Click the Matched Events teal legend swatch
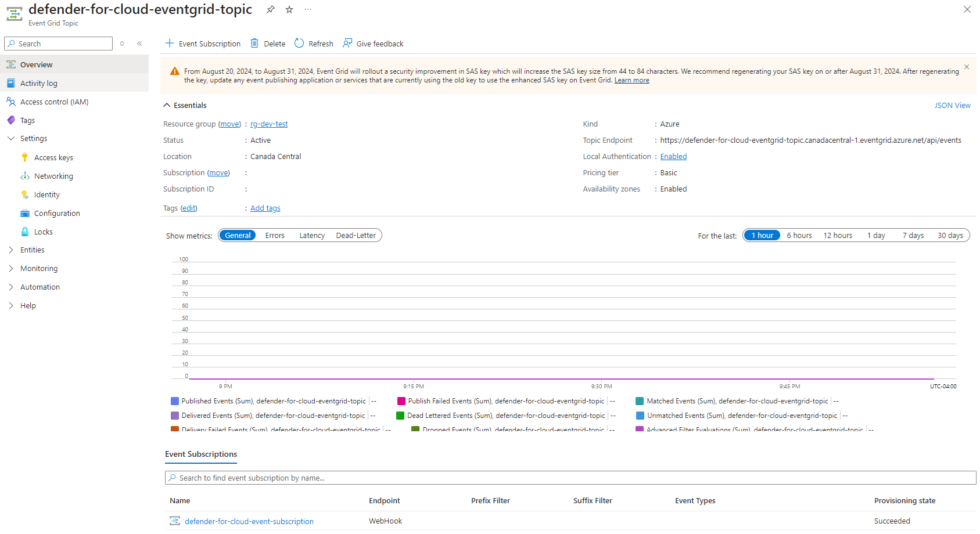Viewport: 980px width, 534px height. point(640,401)
